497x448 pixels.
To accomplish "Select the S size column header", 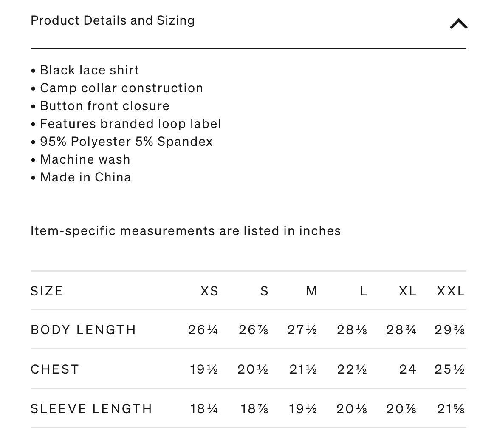I will pyautogui.click(x=264, y=291).
